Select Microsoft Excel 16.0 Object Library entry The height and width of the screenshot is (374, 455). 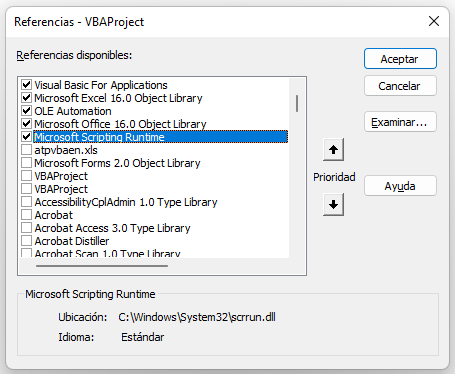tap(118, 98)
